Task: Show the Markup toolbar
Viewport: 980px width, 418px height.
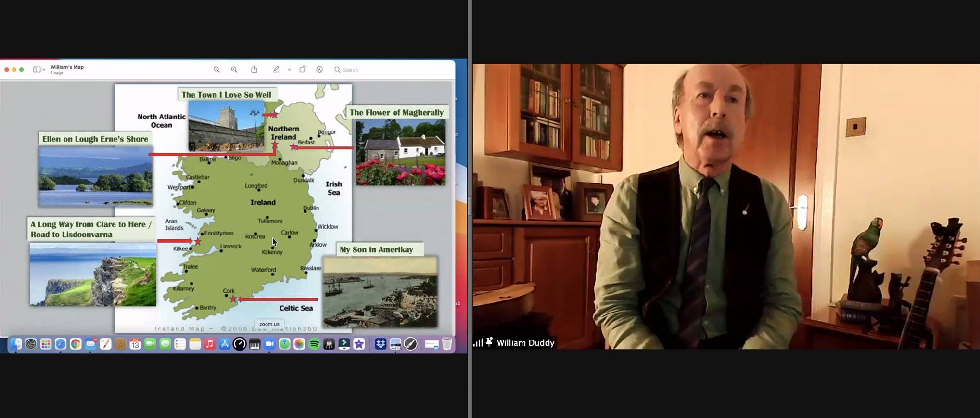Action: [319, 70]
